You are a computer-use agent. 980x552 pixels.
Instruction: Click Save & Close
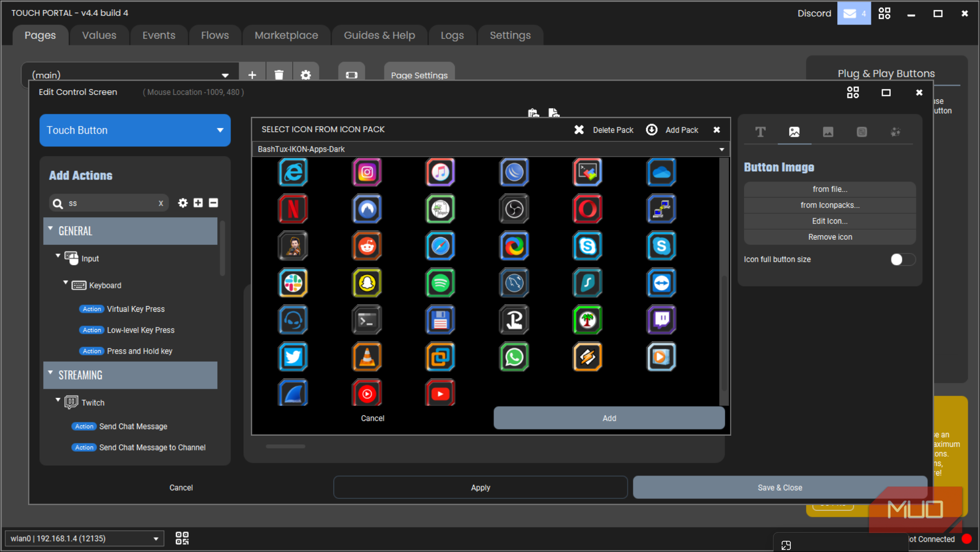pos(780,488)
